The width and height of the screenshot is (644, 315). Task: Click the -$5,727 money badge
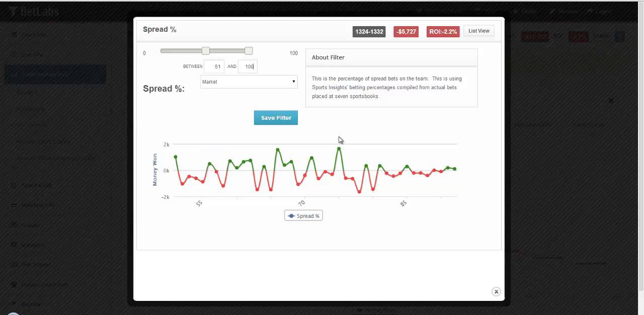(x=406, y=32)
